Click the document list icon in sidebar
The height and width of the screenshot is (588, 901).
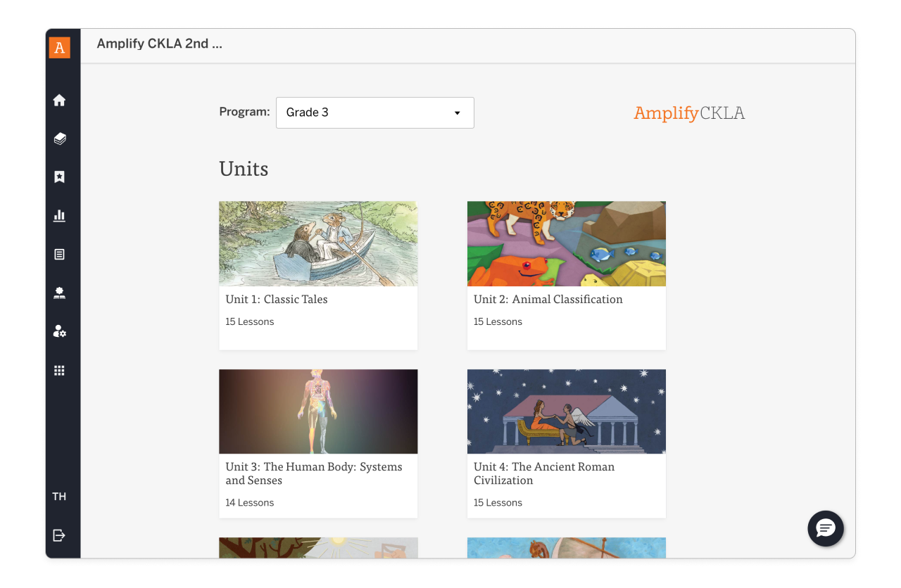point(59,255)
